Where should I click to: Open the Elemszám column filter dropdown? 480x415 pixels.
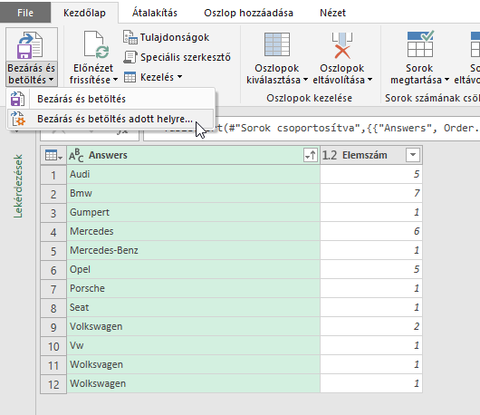[413, 155]
